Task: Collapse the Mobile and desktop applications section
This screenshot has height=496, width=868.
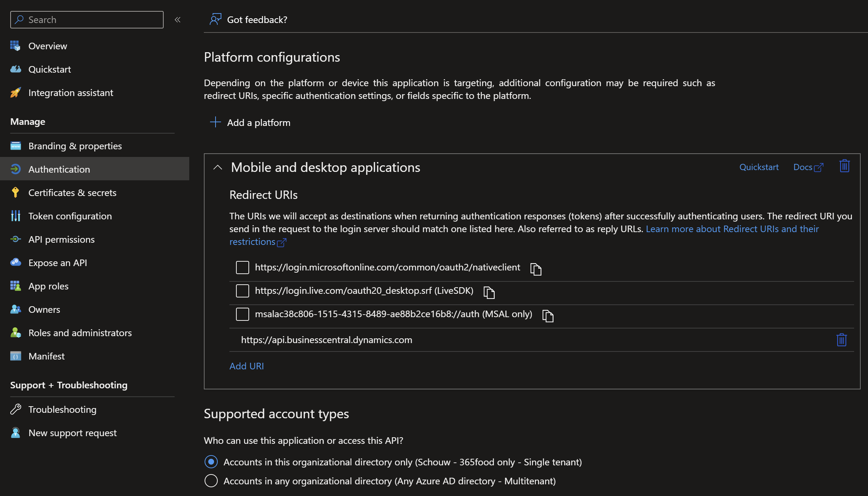Action: pyautogui.click(x=218, y=168)
